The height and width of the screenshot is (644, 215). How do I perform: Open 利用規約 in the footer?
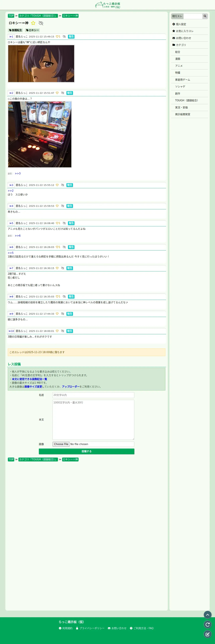click(x=66, y=628)
